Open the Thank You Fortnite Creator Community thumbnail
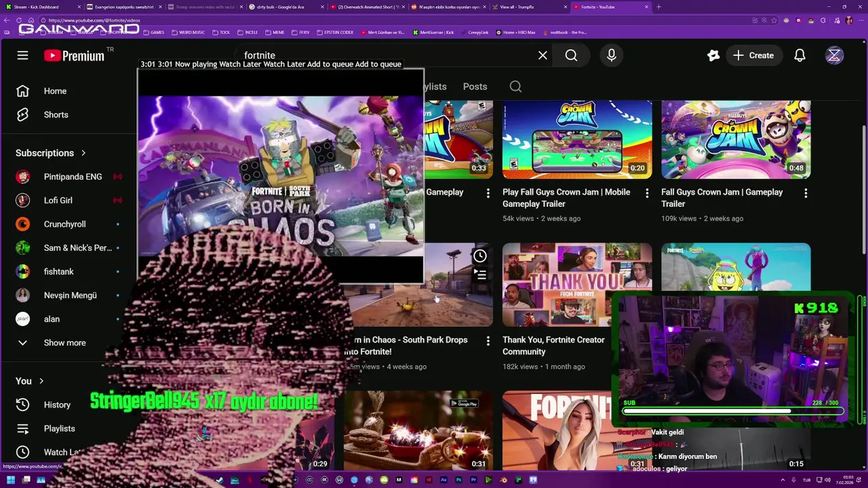The image size is (868, 488). coord(577,285)
